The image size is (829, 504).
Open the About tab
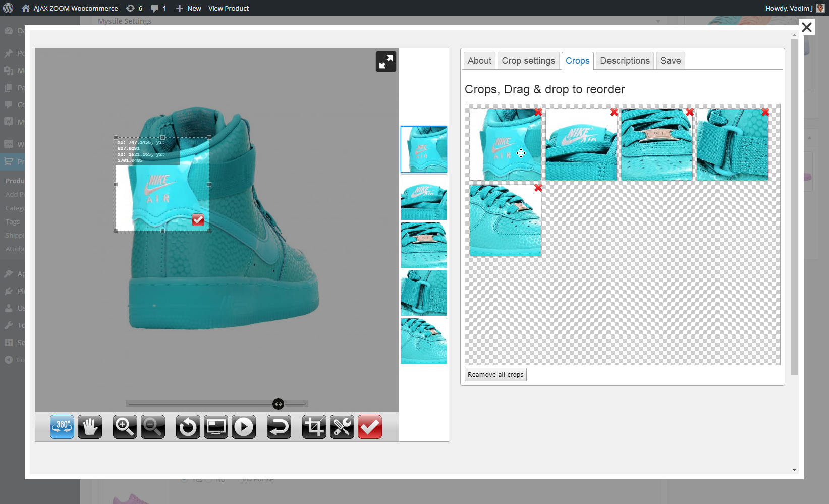[x=479, y=61]
